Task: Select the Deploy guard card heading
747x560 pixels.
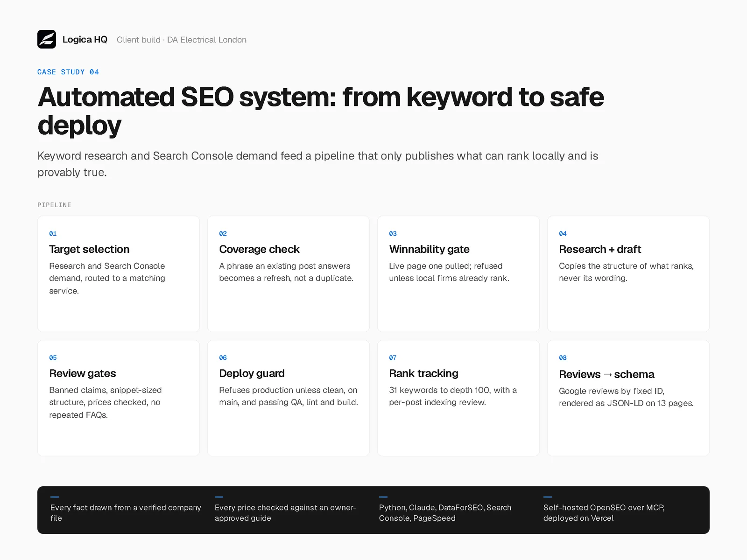Action: (252, 373)
